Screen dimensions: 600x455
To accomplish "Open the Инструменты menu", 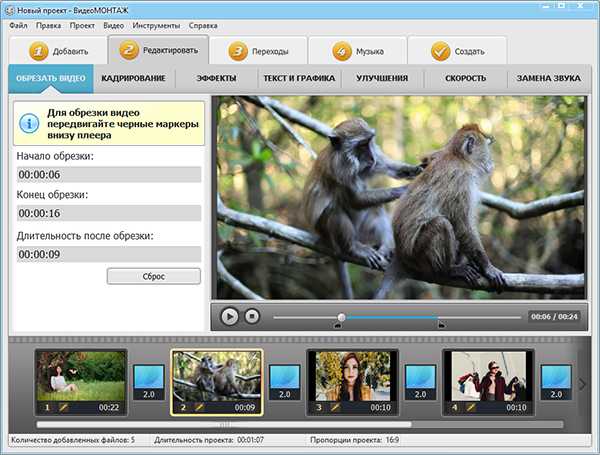I will click(158, 24).
